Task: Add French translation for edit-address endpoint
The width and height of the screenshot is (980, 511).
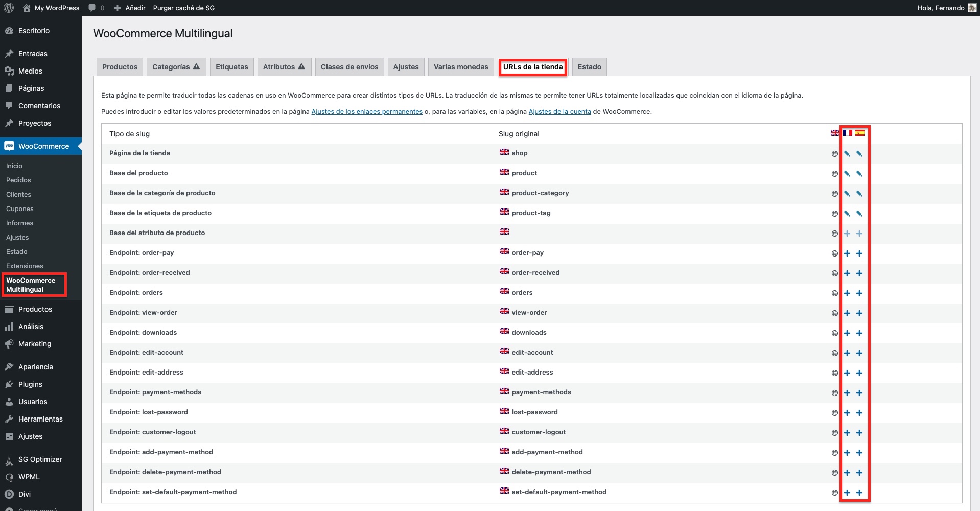Action: (847, 373)
